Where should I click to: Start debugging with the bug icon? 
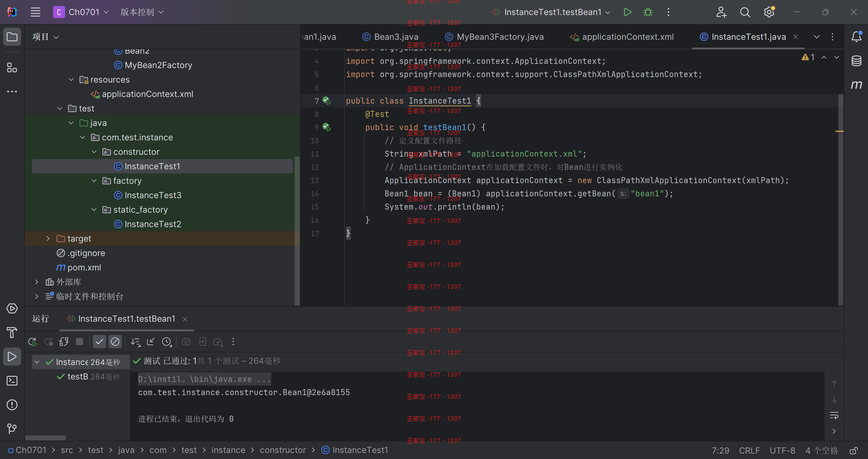[x=648, y=12]
